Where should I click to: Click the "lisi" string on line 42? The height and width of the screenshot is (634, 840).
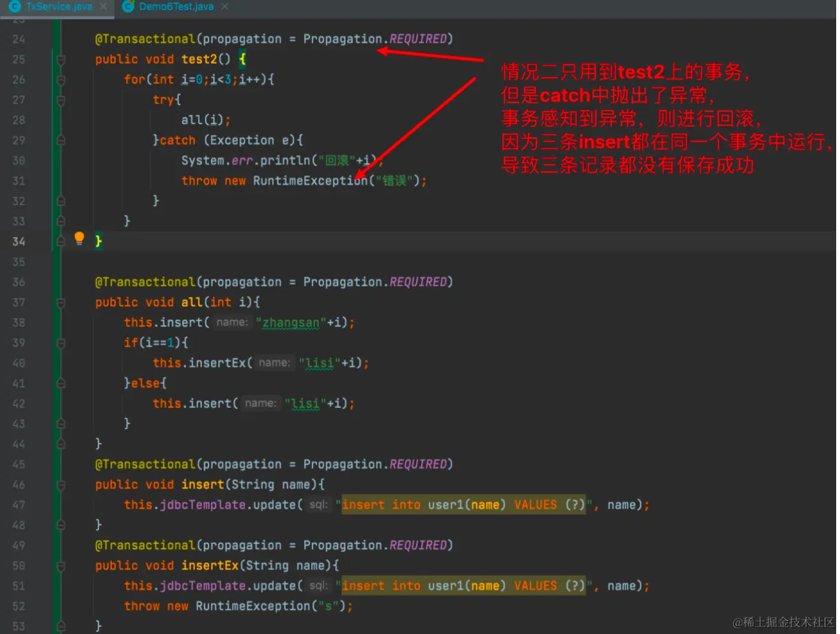[305, 403]
